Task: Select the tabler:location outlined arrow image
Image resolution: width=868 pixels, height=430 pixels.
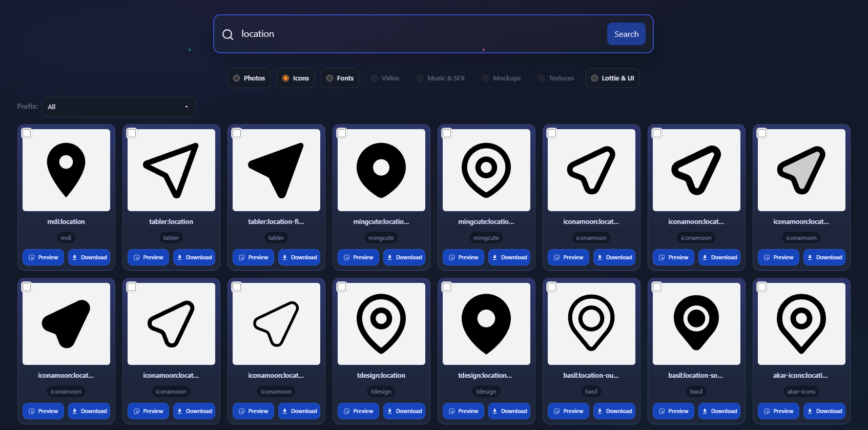Action: (x=171, y=170)
